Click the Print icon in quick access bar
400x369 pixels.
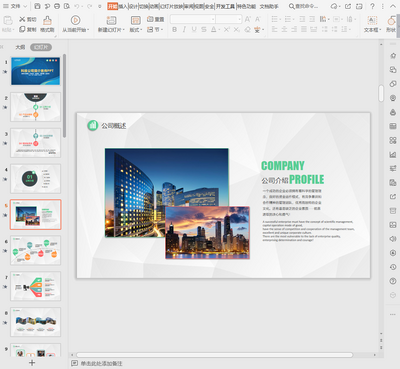tap(57, 6)
